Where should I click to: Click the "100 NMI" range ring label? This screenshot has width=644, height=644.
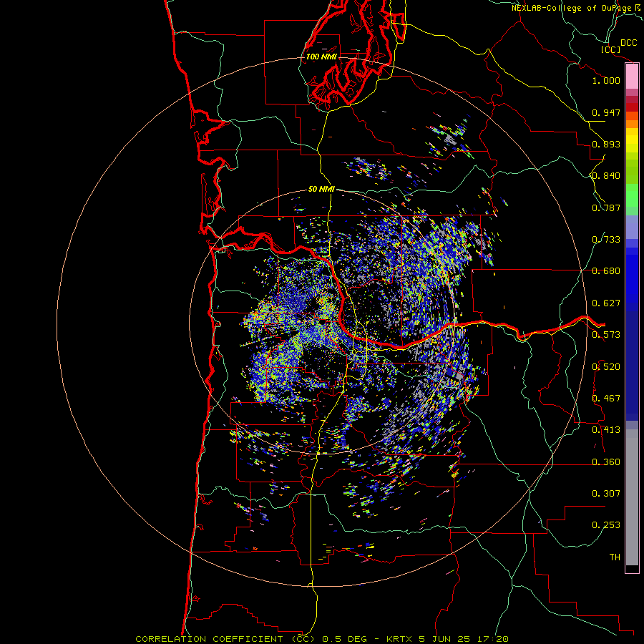click(x=321, y=57)
